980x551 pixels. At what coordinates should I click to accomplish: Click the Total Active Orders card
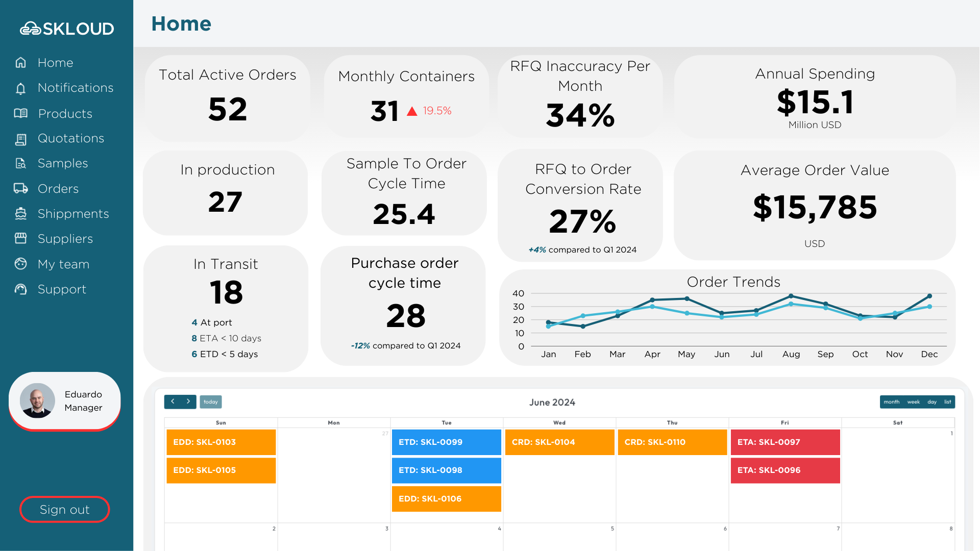[x=228, y=98]
